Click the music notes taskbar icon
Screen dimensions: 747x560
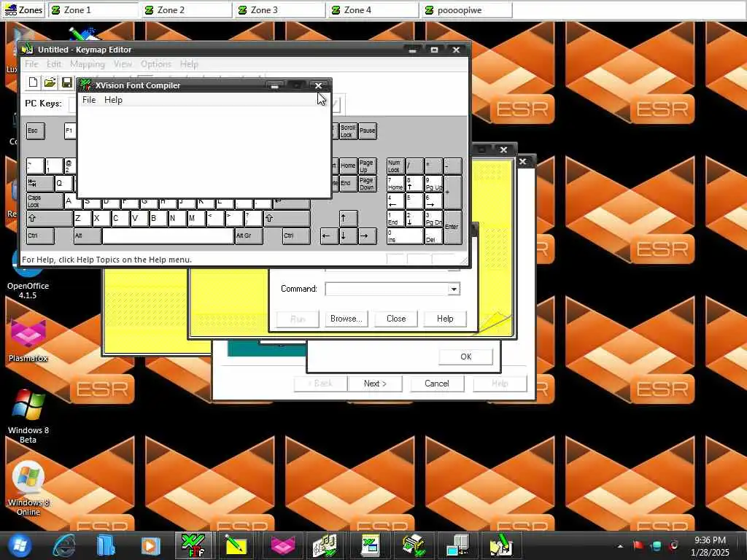pyautogui.click(x=325, y=545)
